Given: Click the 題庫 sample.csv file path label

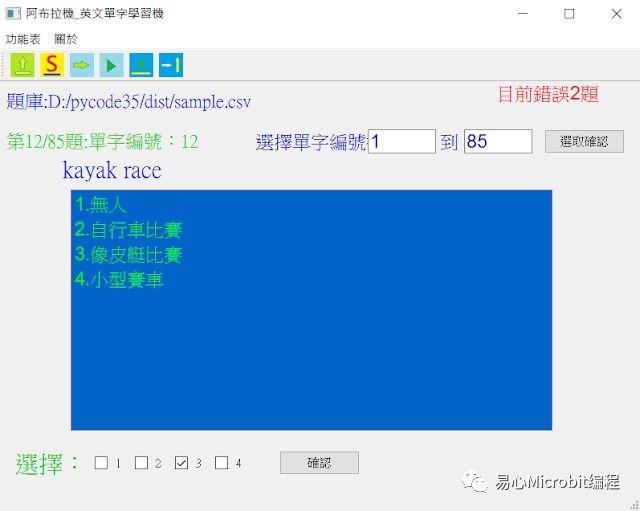Looking at the screenshot, I should click(129, 102).
